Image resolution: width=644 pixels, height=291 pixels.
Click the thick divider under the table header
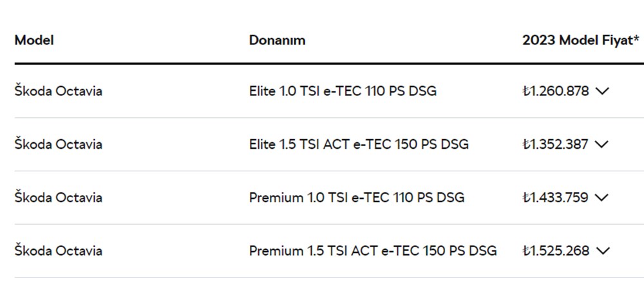click(x=322, y=64)
